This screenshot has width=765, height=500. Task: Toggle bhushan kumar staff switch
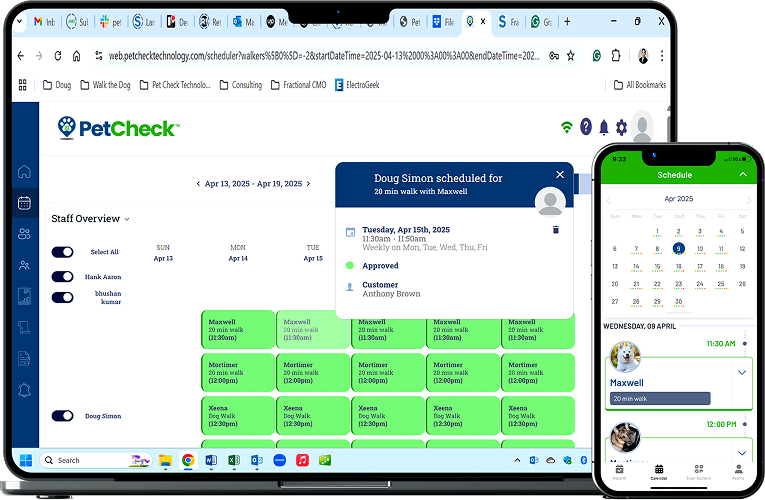coord(62,298)
